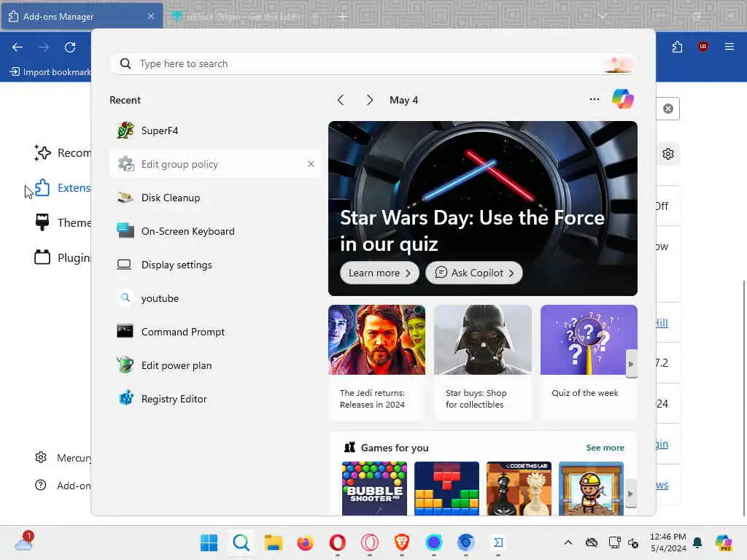This screenshot has height=560, width=747.
Task: Open Add-ons support link in sidebar
Action: point(63,485)
